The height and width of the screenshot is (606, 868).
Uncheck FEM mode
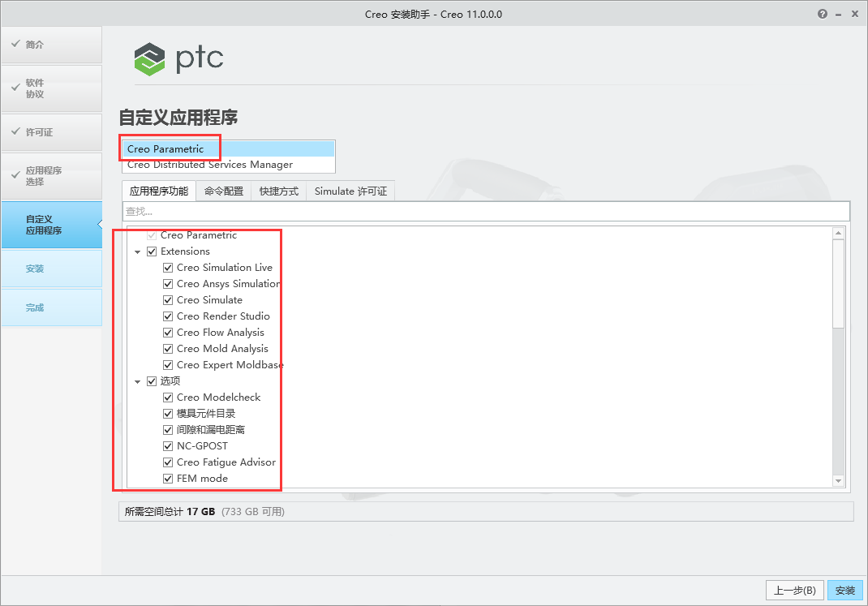click(x=168, y=478)
